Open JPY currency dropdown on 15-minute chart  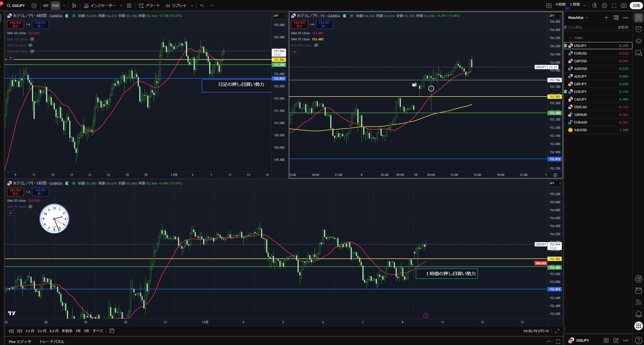pos(555,16)
